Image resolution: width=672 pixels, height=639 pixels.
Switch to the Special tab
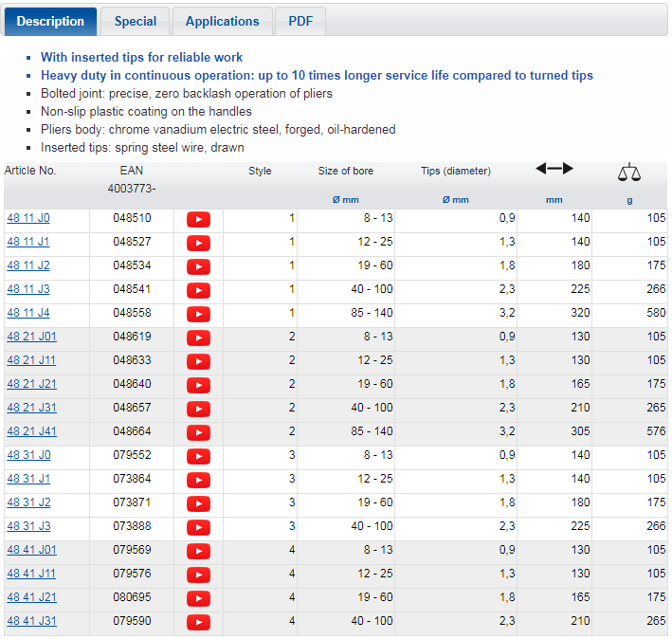[x=136, y=21]
